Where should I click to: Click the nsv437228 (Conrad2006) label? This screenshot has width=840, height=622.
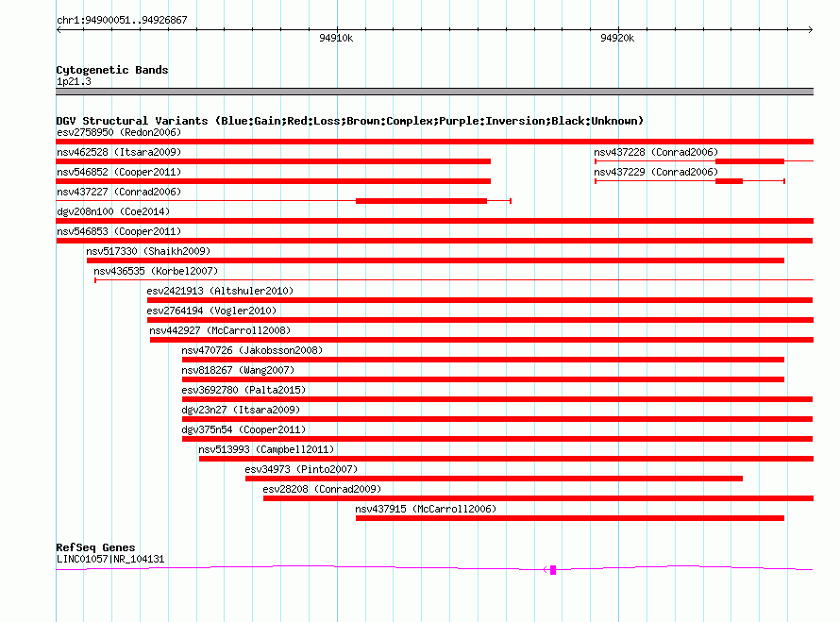(x=656, y=152)
